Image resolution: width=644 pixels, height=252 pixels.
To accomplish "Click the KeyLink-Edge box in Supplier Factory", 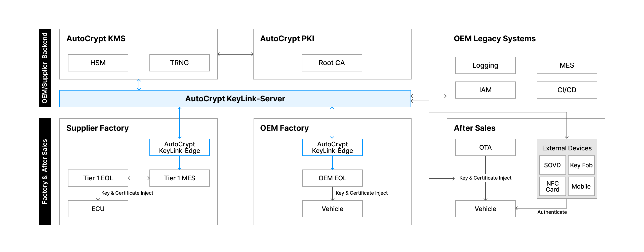I will [179, 147].
